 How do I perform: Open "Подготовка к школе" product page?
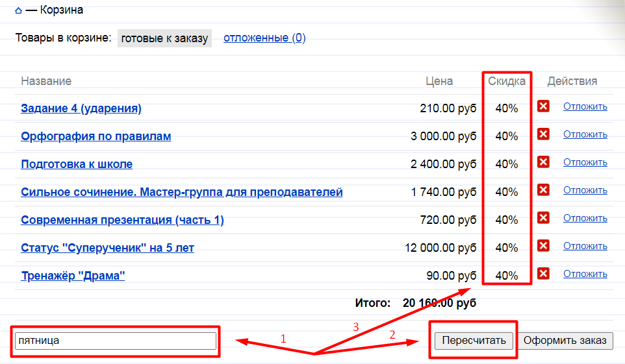point(77,164)
